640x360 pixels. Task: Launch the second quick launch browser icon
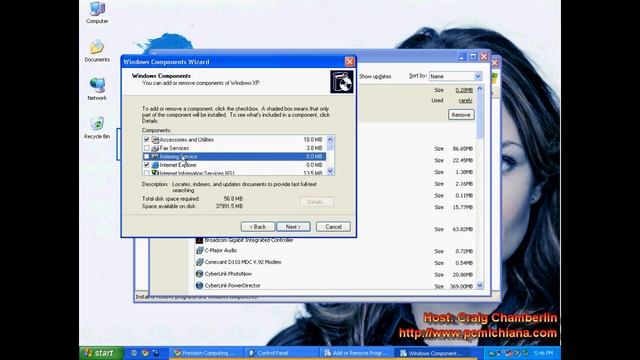(x=144, y=353)
